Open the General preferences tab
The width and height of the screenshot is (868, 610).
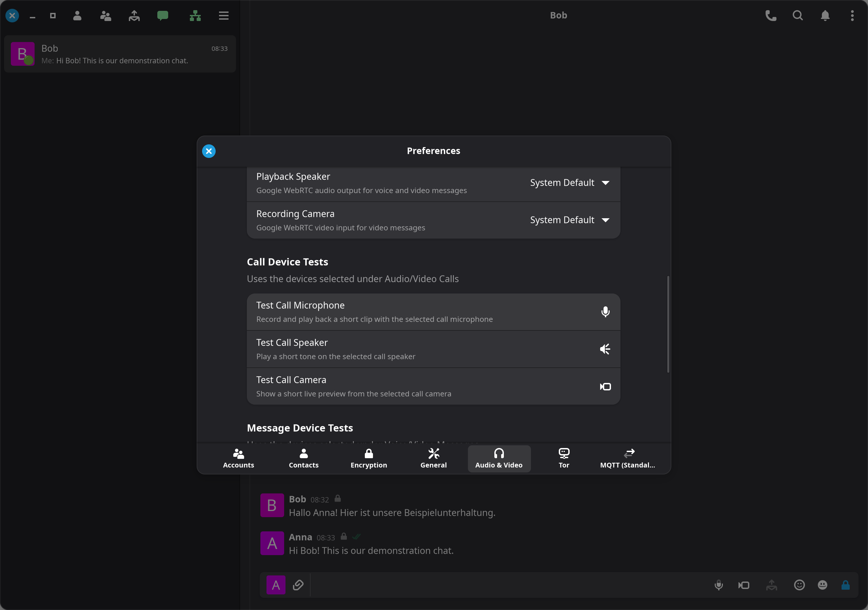434,459
